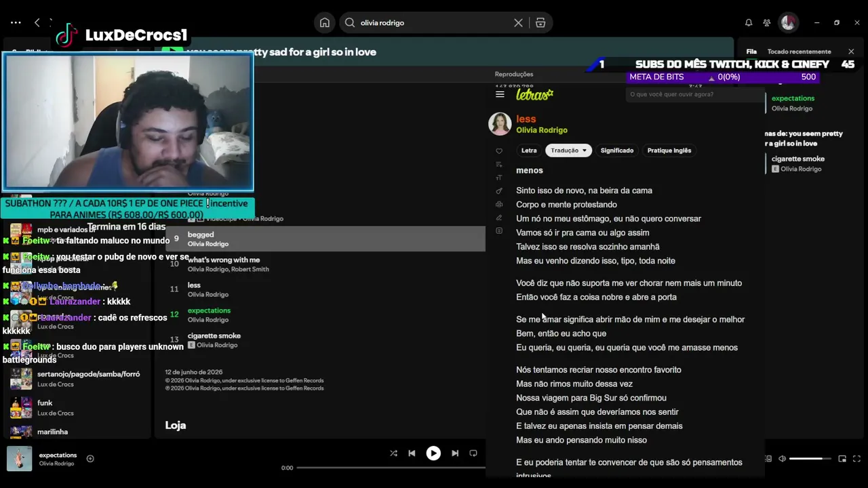The image size is (868, 488).
Task: Switch to Tocado recentemente tab
Action: (x=799, y=52)
